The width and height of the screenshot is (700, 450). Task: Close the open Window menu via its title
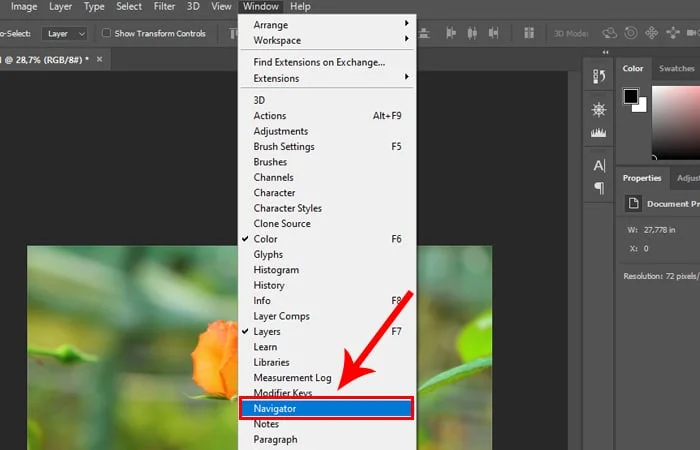[x=261, y=7]
